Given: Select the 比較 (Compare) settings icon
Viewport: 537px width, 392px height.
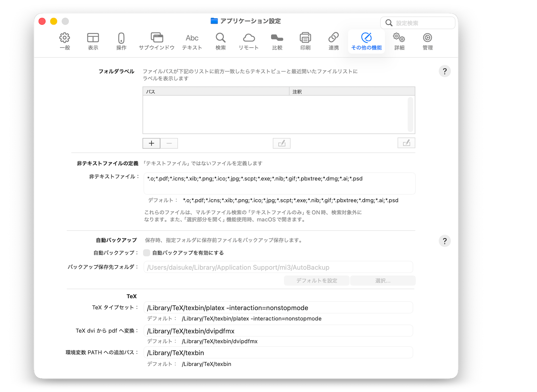Looking at the screenshot, I should click(277, 41).
